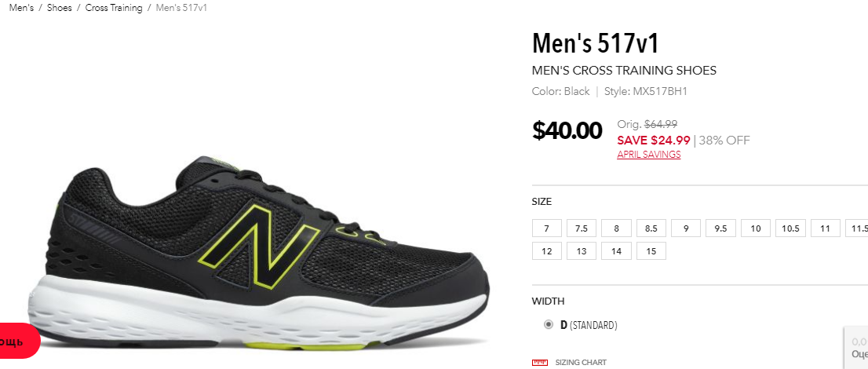Go to Men's breadcrumb link
The height and width of the screenshot is (369, 868).
click(x=22, y=8)
